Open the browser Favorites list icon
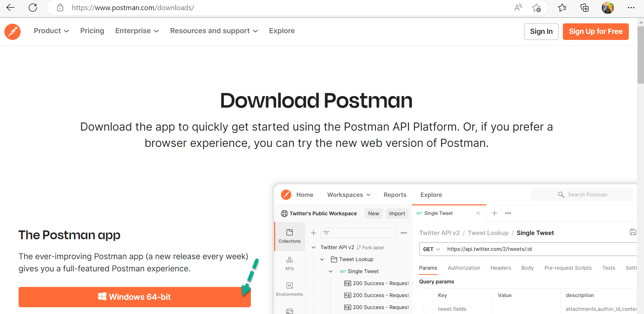 click(562, 7)
